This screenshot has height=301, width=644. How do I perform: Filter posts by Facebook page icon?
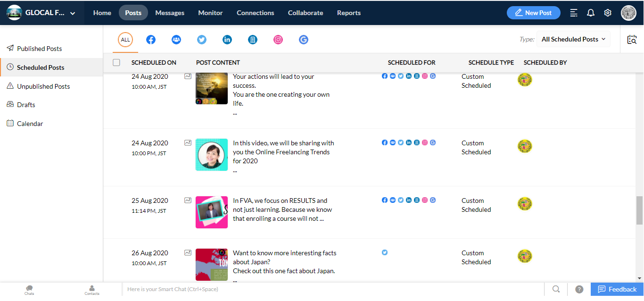pyautogui.click(x=151, y=40)
